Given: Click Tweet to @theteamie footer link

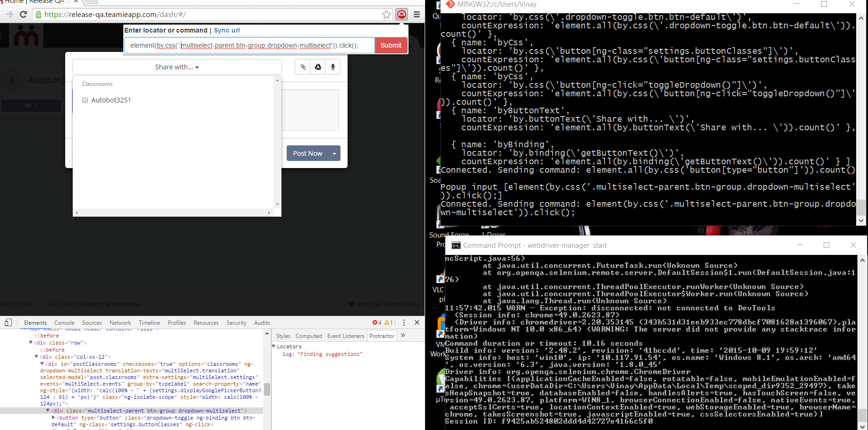Looking at the screenshot, I should click(x=110, y=304).
